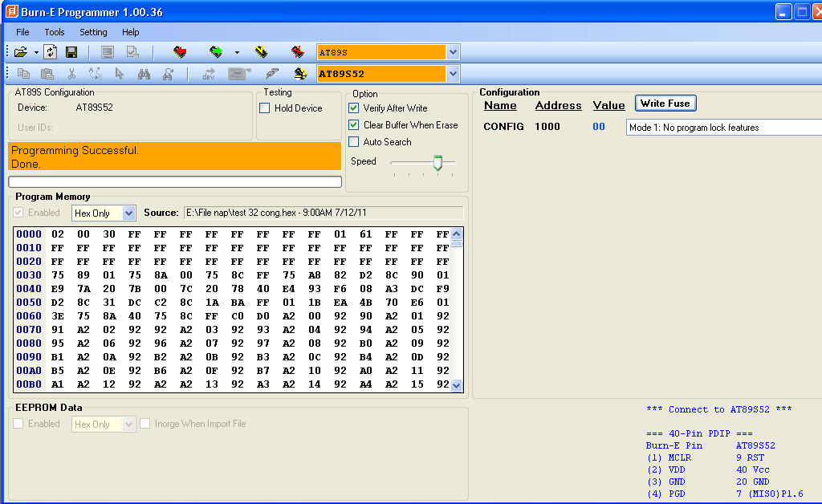Click the verify chip icon in toolbar
Screen dimensions: 822x504
point(261,52)
